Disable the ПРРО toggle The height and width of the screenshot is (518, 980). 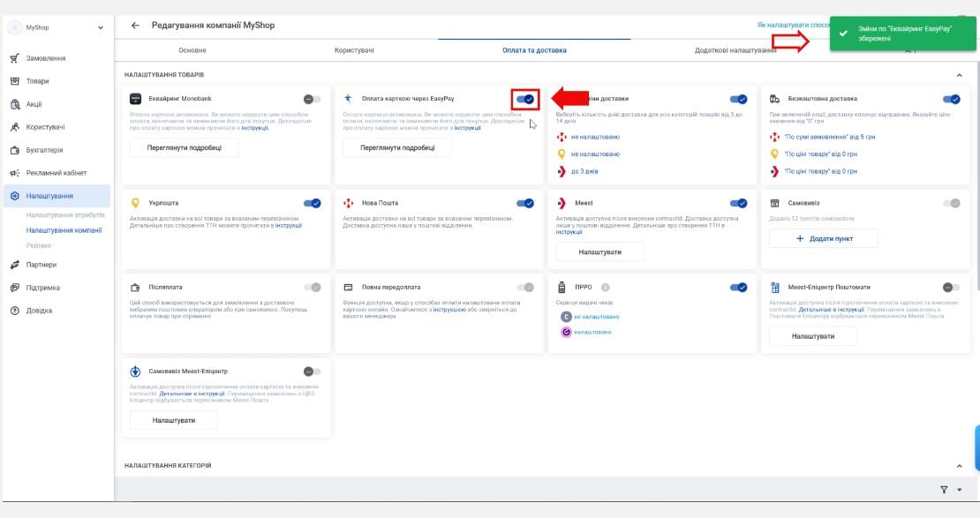738,288
